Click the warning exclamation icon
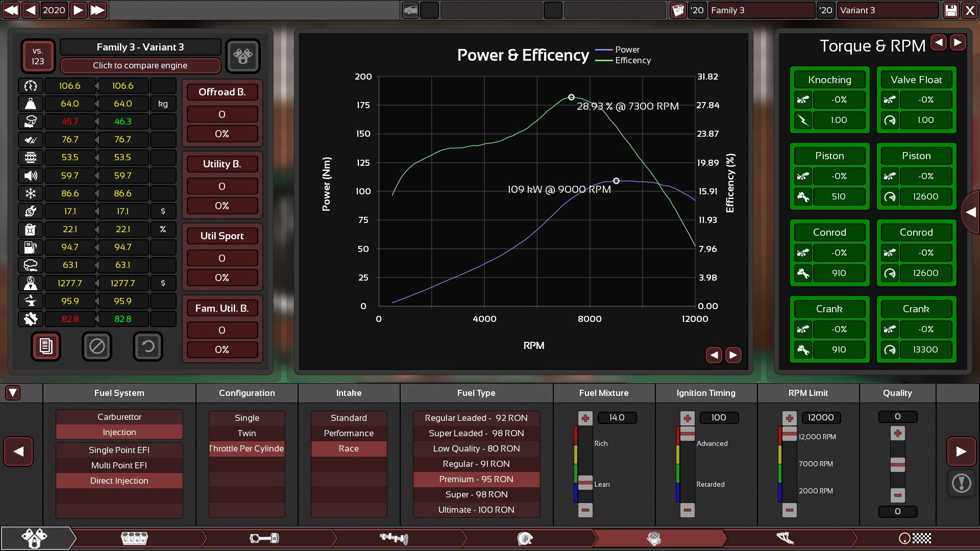 coord(962,483)
